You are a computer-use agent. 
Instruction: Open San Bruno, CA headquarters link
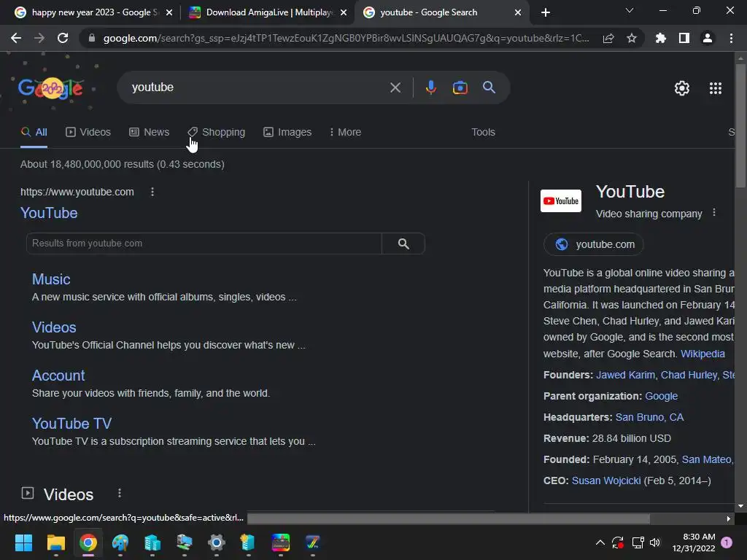649,418
